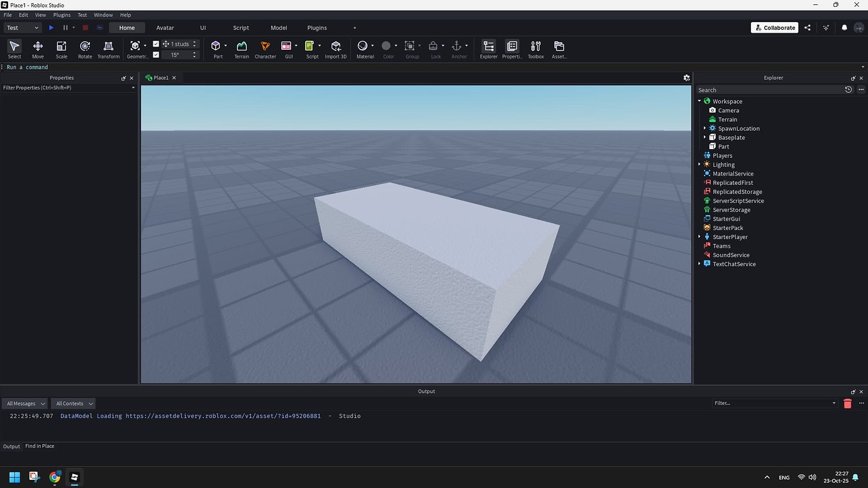The width and height of the screenshot is (868, 488).
Task: Clear the Output log with trash icon
Action: click(847, 404)
